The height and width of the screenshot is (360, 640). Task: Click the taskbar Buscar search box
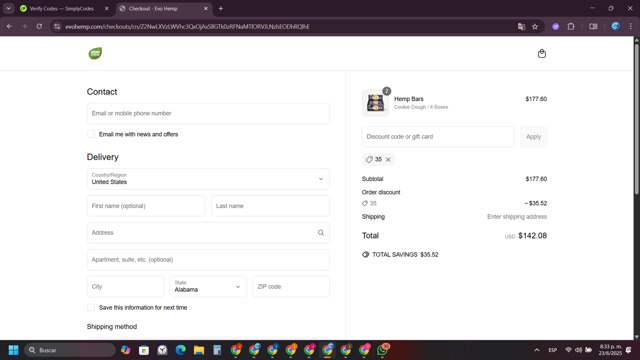click(70, 350)
